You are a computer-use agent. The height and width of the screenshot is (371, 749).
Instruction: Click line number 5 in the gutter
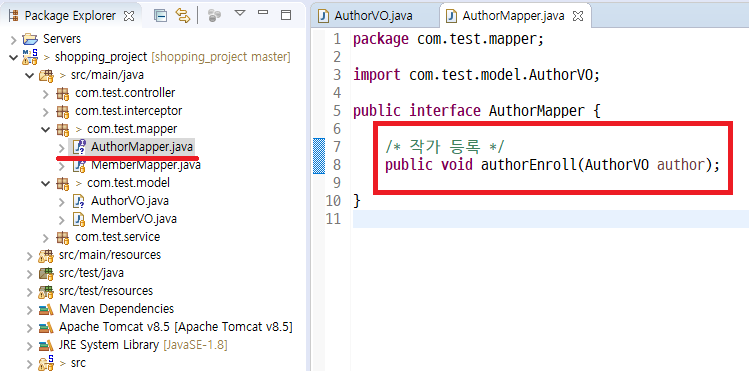pyautogui.click(x=337, y=111)
